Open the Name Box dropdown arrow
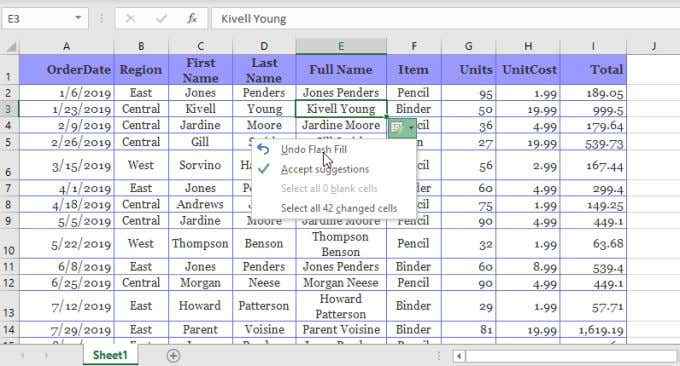 coord(78,18)
